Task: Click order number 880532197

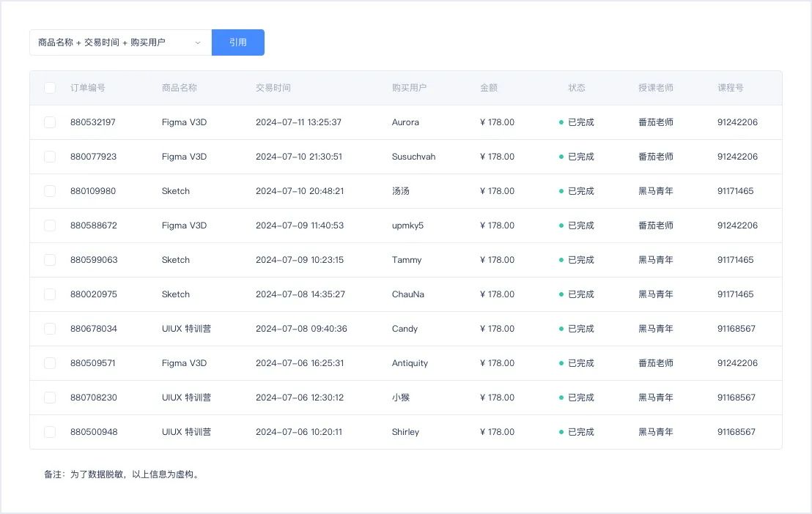Action: tap(93, 122)
